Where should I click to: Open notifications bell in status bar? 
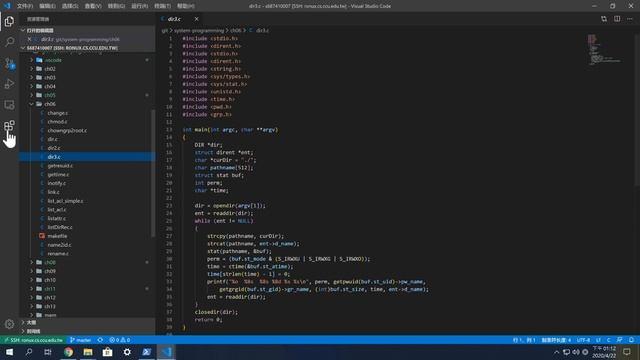(x=631, y=340)
